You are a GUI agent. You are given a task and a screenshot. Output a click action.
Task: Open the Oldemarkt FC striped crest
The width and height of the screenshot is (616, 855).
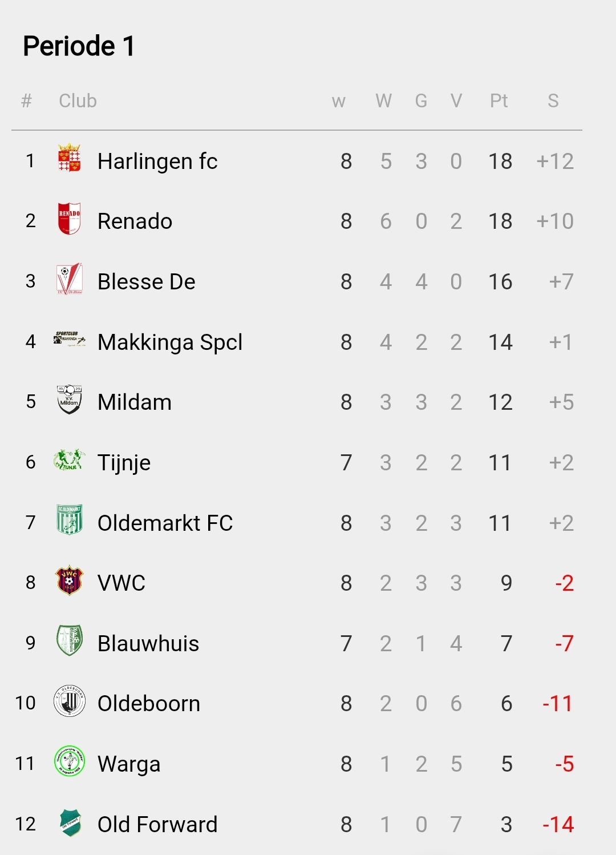[x=69, y=520]
